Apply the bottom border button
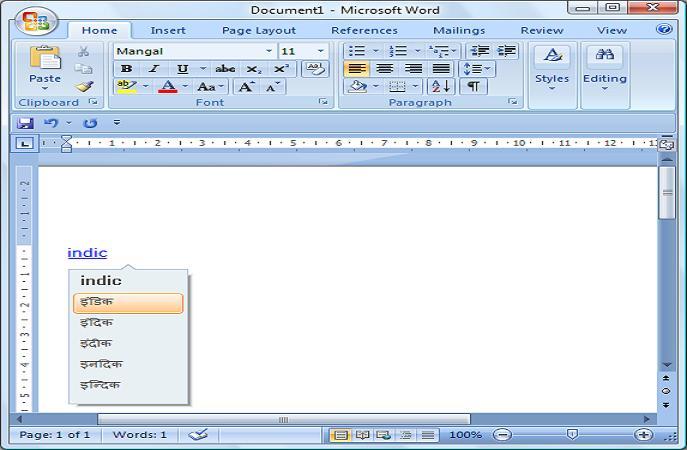The height and width of the screenshot is (450, 687). coord(397,86)
